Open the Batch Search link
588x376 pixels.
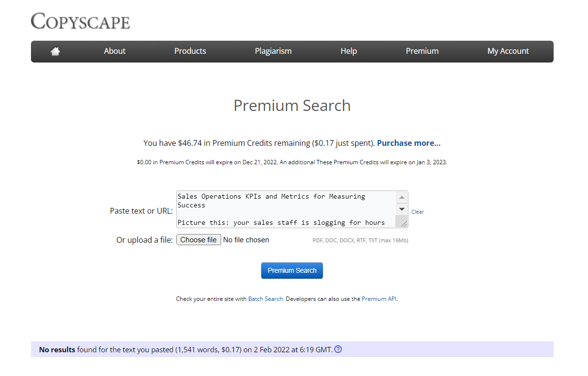coord(265,299)
